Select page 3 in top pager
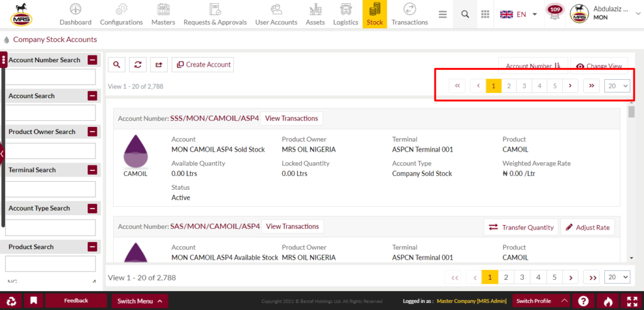644x310 pixels. (x=524, y=86)
